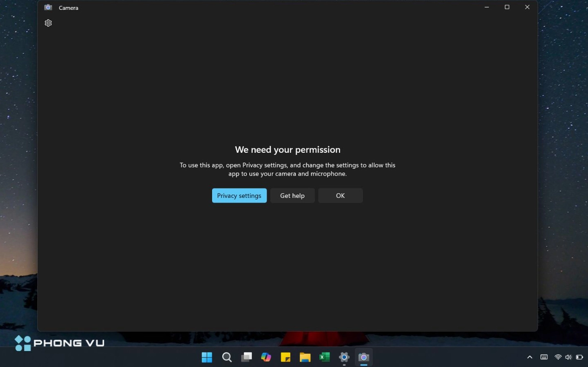Open Windows Settings from the taskbar
The image size is (588, 367).
click(x=344, y=357)
